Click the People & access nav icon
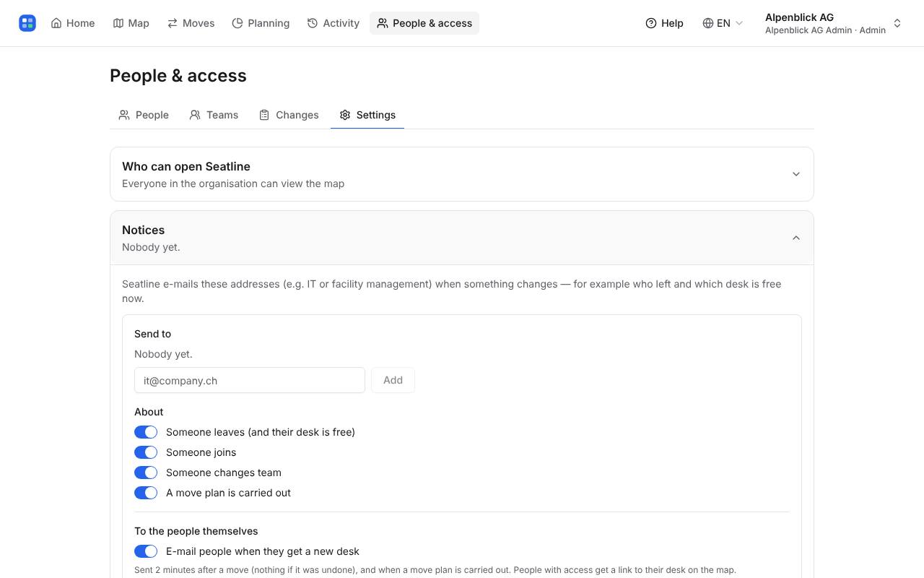The image size is (924, 578). point(383,23)
